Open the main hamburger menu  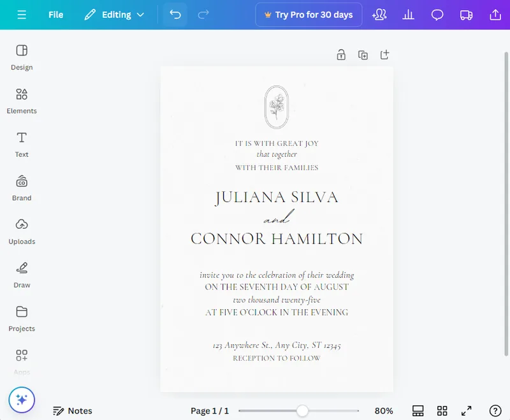22,14
